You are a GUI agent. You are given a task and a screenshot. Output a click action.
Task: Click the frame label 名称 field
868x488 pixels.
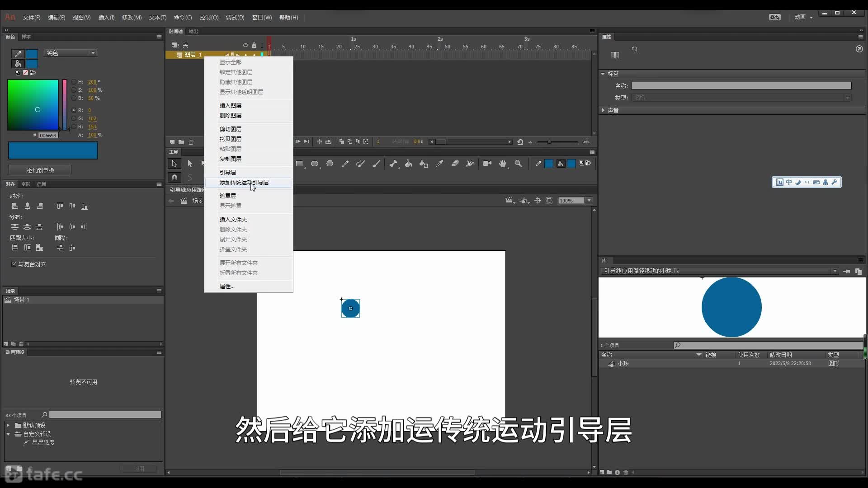tap(741, 86)
